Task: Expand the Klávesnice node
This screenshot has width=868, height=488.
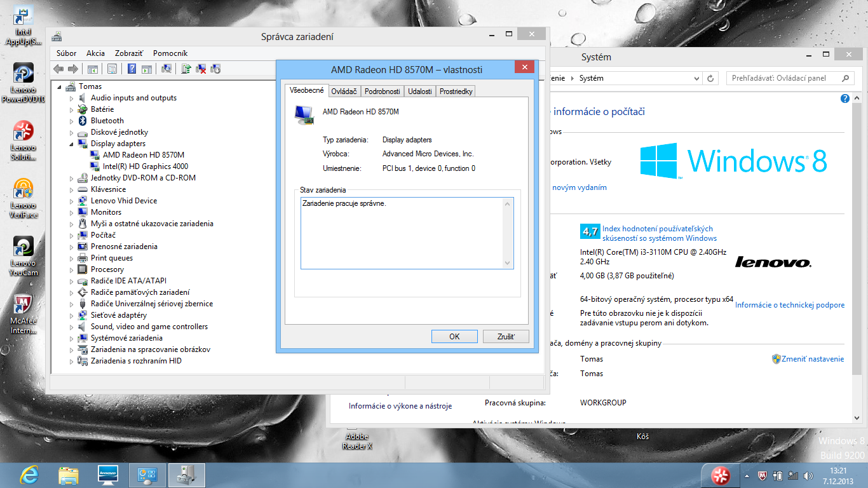Action: [72, 189]
